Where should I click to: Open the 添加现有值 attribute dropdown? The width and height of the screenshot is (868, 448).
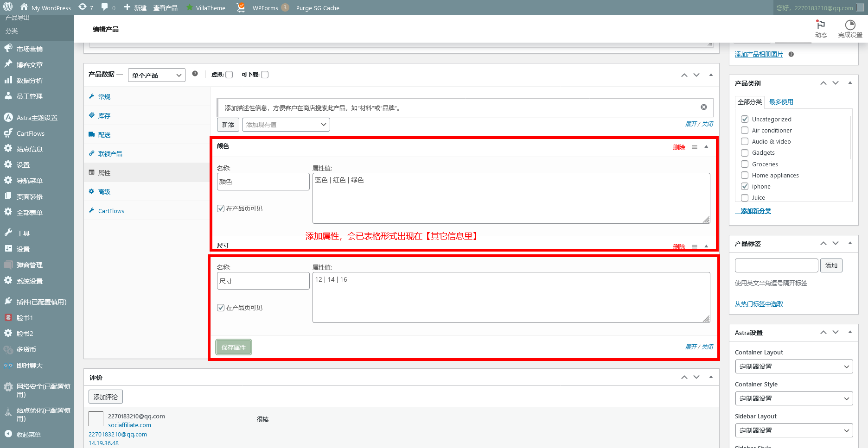pyautogui.click(x=286, y=125)
